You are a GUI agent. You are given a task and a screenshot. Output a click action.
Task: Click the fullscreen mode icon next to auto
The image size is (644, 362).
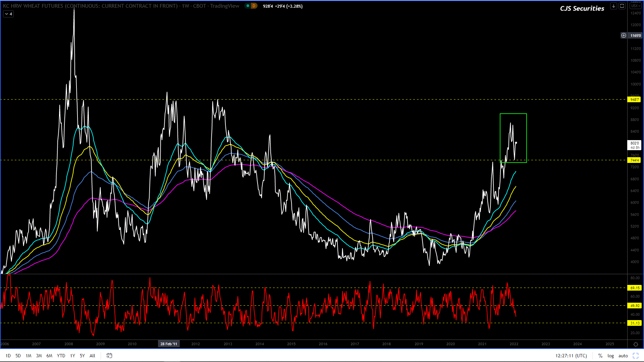[x=636, y=356]
